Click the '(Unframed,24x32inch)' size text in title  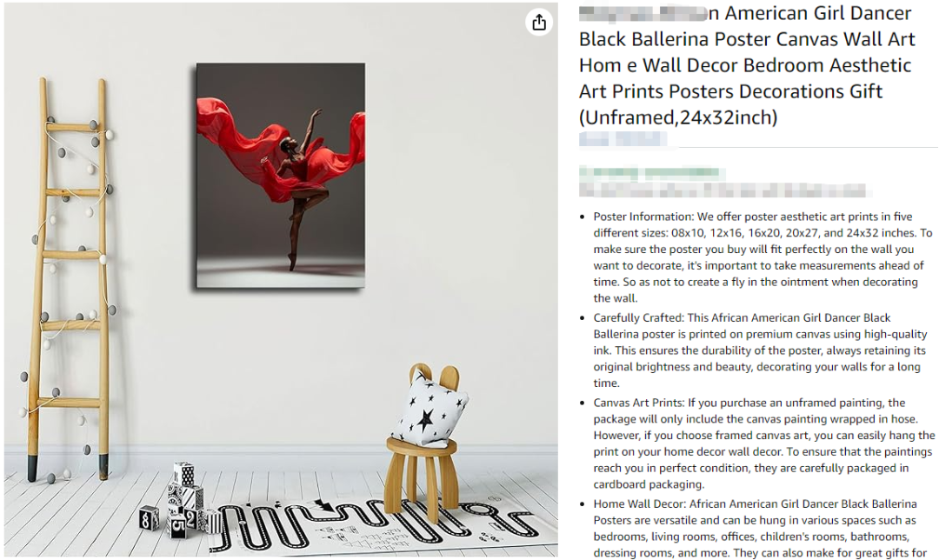coord(678,117)
